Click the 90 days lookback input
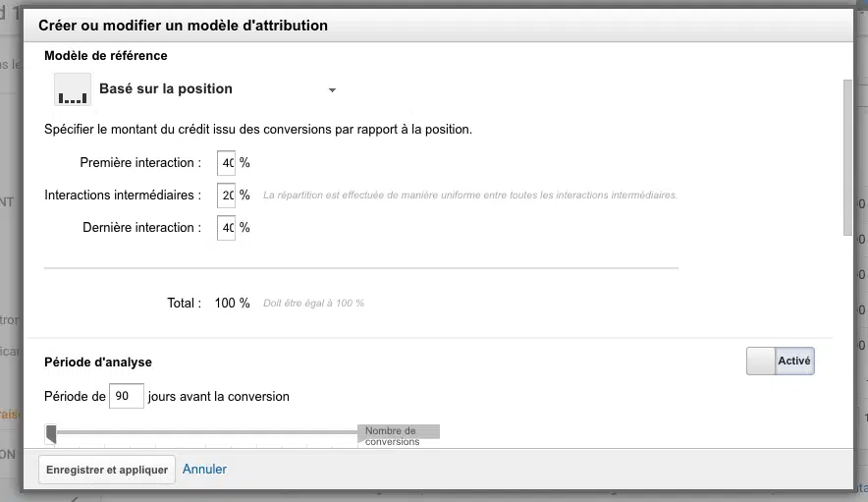This screenshot has height=502, width=868. [x=126, y=397]
